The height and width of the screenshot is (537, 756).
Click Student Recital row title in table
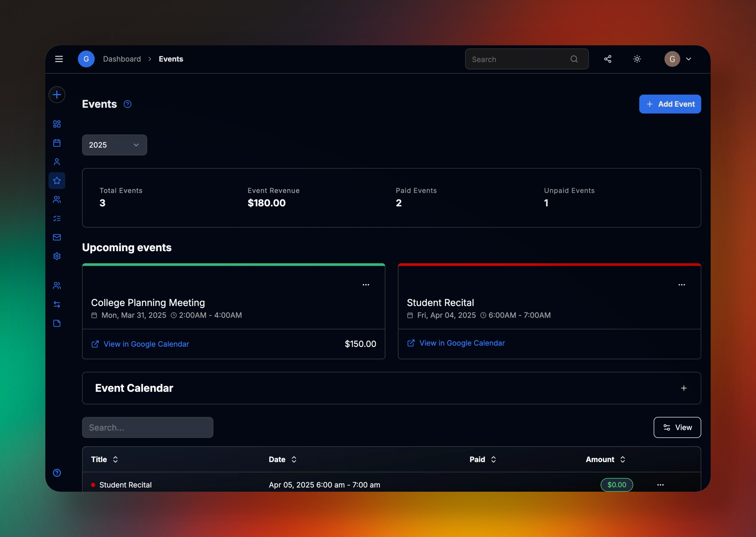click(125, 485)
